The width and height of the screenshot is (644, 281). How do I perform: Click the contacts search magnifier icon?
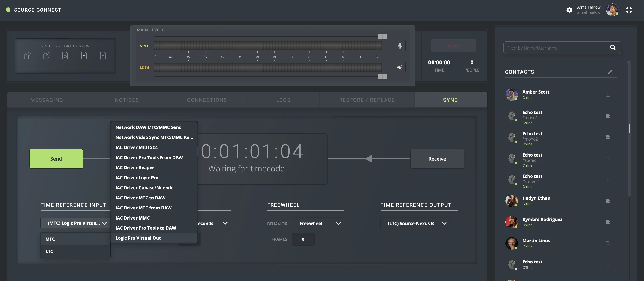[613, 48]
